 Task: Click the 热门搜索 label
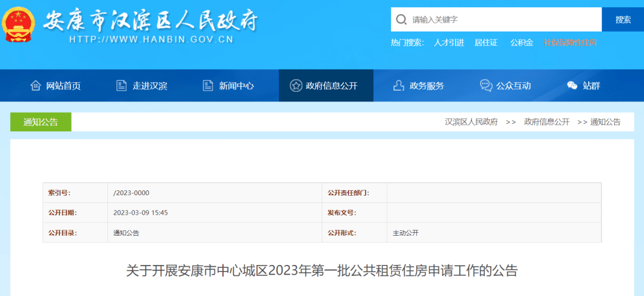click(x=407, y=42)
